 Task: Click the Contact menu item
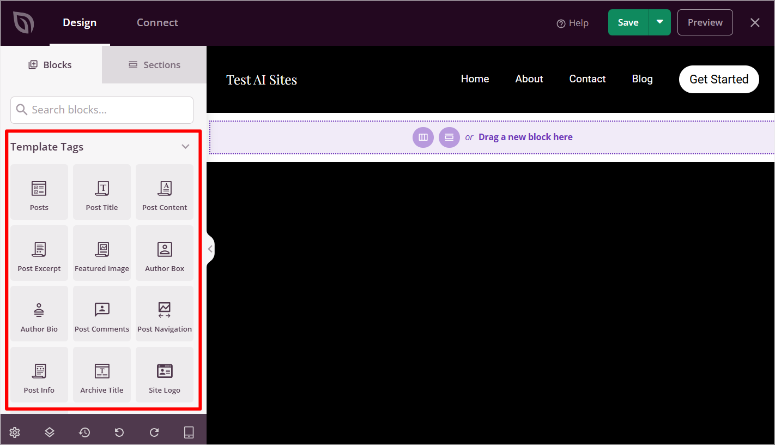[587, 79]
